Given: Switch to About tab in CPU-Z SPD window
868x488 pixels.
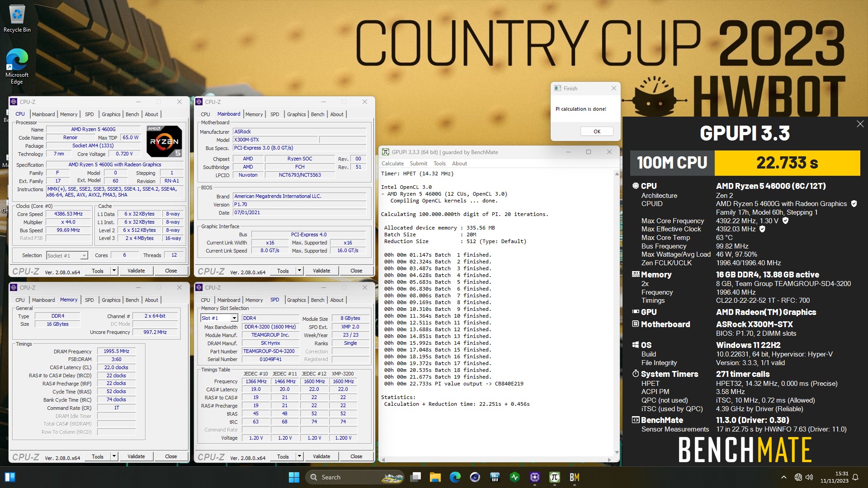Looking at the screenshot, I should coord(337,300).
